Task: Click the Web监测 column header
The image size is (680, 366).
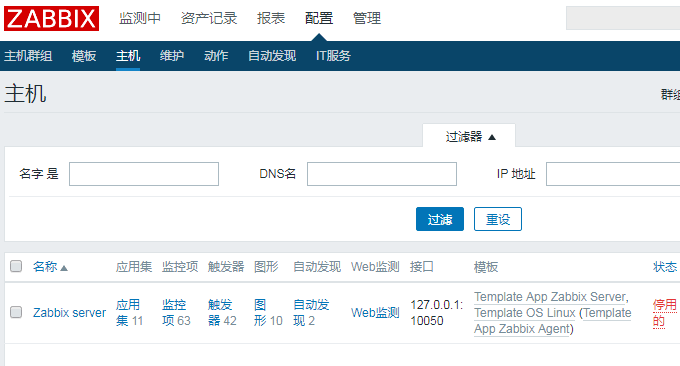Action: point(375,267)
